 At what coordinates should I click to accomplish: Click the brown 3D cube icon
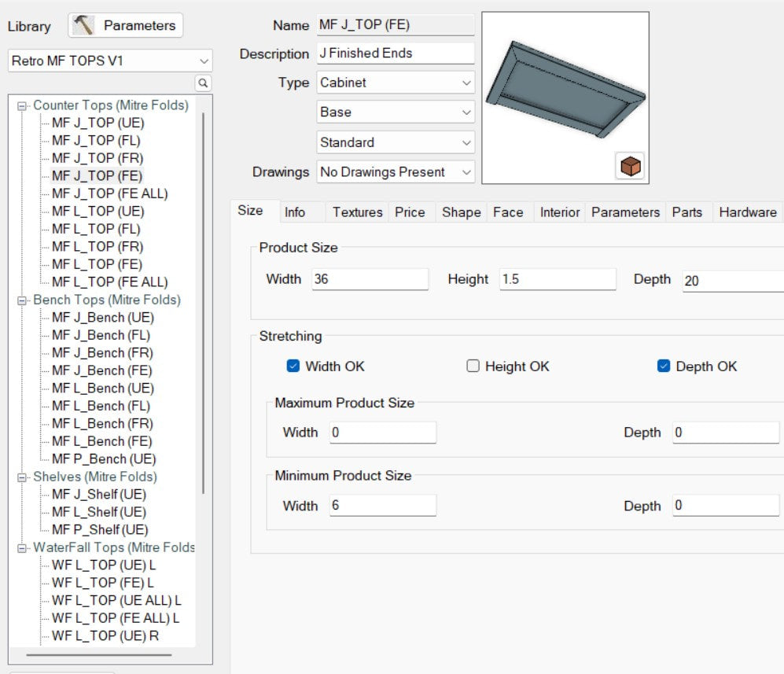point(631,167)
